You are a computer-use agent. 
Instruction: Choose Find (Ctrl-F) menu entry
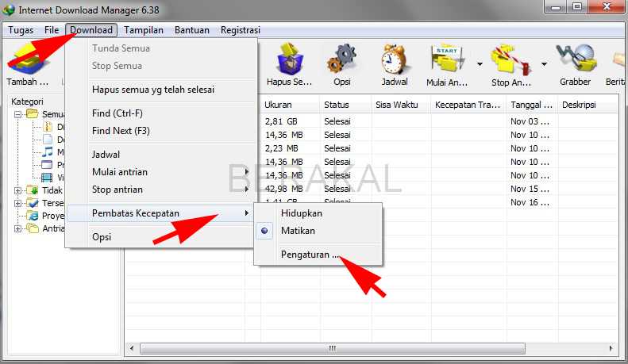pos(118,113)
